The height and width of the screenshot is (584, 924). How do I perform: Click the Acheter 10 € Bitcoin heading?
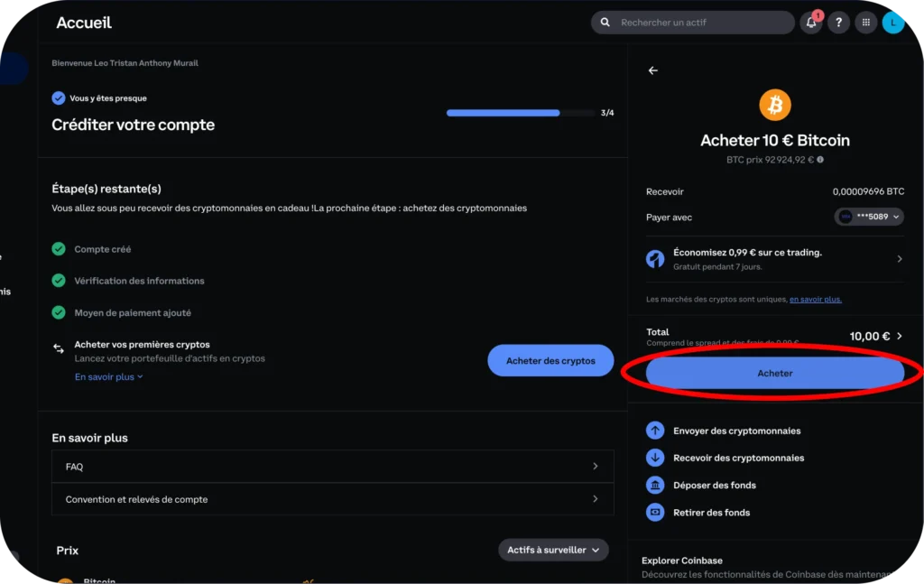tap(775, 140)
